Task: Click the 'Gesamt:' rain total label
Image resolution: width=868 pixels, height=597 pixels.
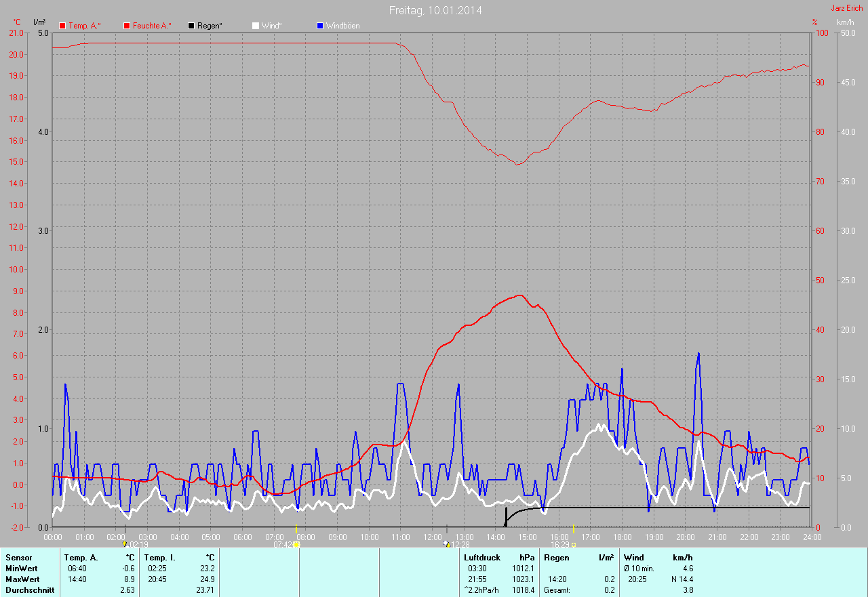Action: [557, 590]
